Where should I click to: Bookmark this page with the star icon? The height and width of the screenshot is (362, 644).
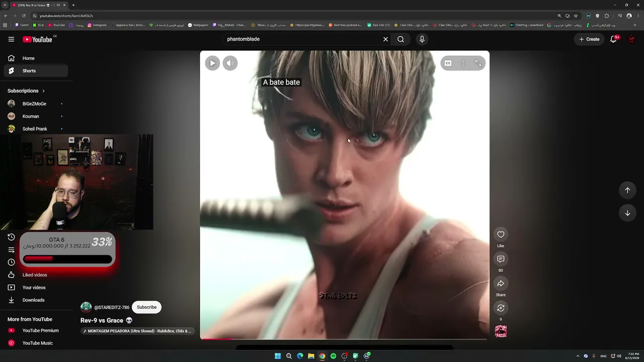(576, 16)
